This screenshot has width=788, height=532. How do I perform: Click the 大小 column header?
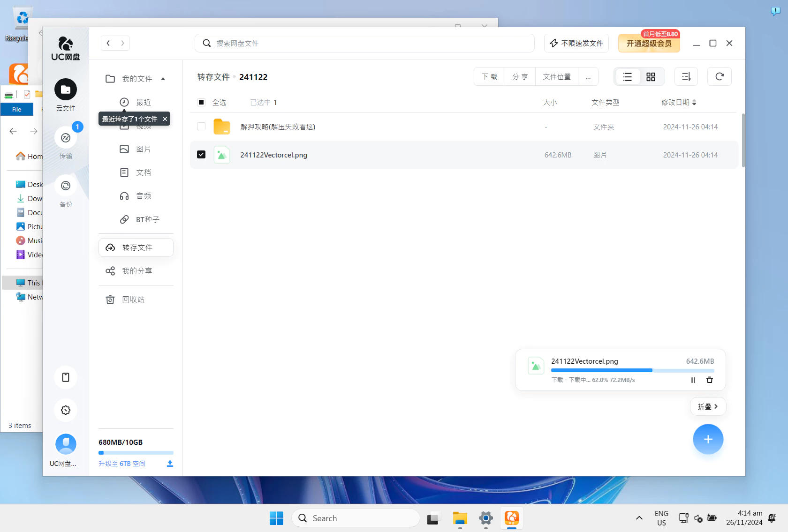coord(550,102)
